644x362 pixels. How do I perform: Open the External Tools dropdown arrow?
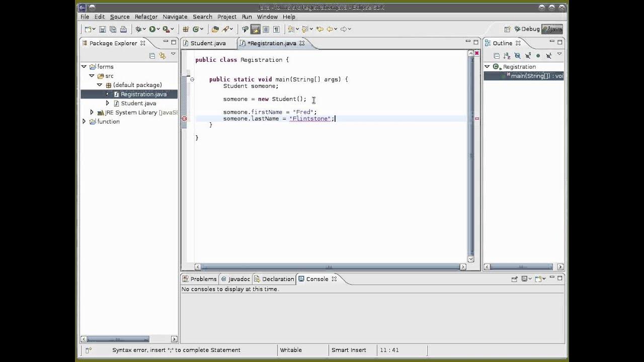172,29
